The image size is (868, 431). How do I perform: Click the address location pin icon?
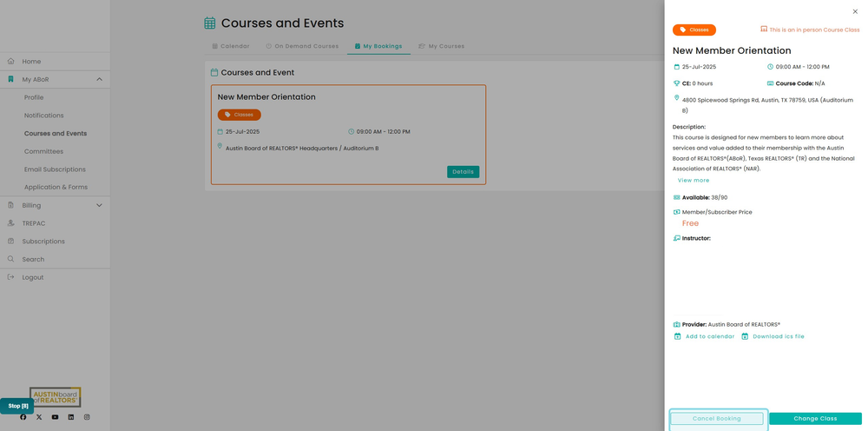pyautogui.click(x=676, y=98)
